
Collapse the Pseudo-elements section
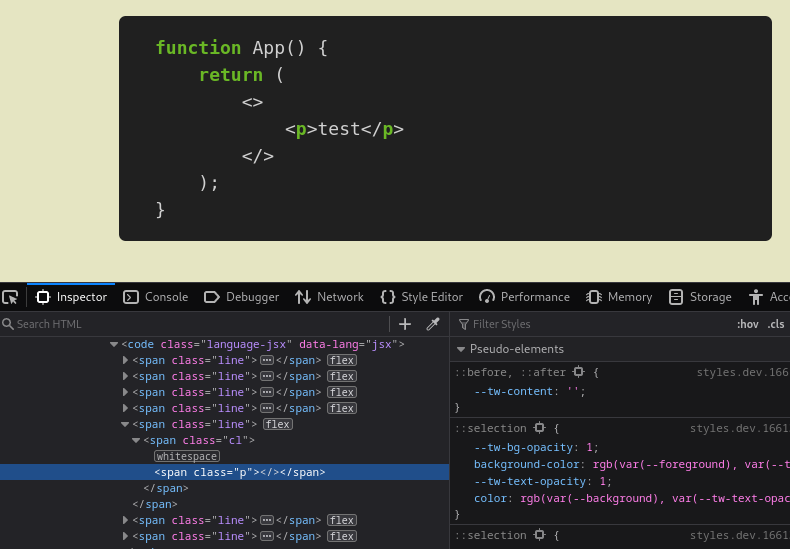(x=460, y=349)
